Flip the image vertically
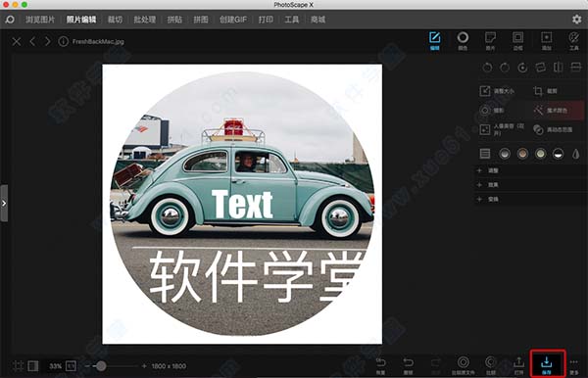This screenshot has width=588, height=378. click(576, 68)
